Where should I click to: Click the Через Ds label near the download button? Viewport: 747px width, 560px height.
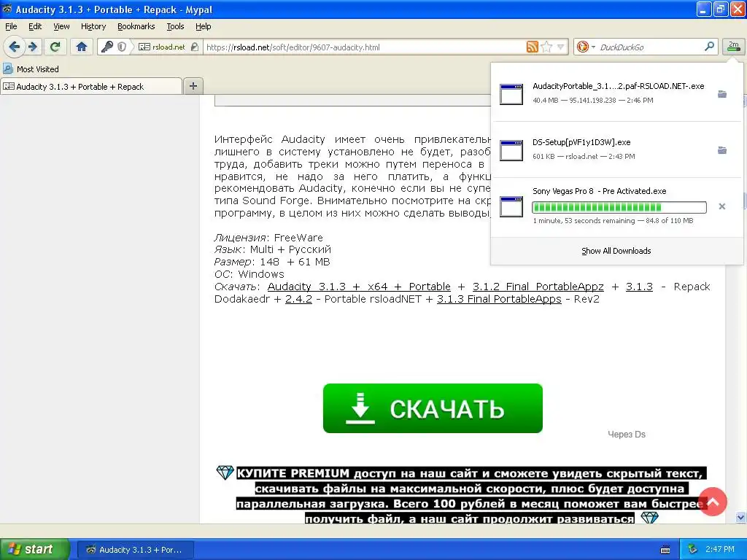click(x=627, y=435)
